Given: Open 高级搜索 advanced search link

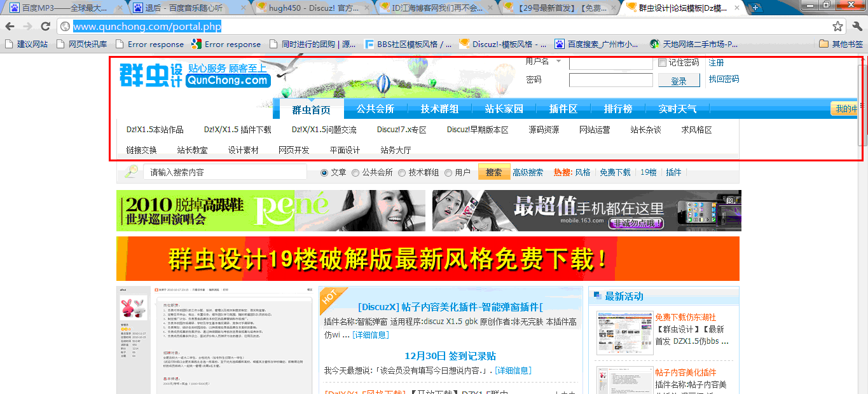Looking at the screenshot, I should (x=528, y=172).
